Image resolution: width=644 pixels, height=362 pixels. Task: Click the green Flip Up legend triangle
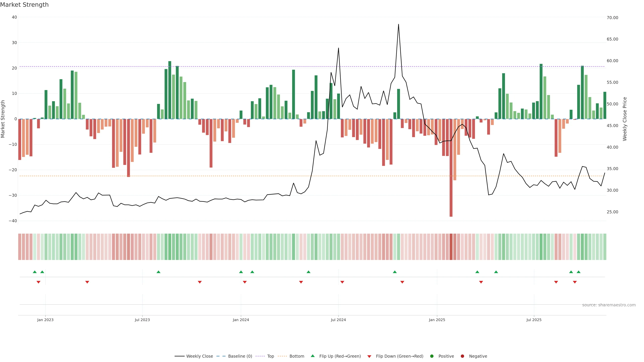click(312, 356)
